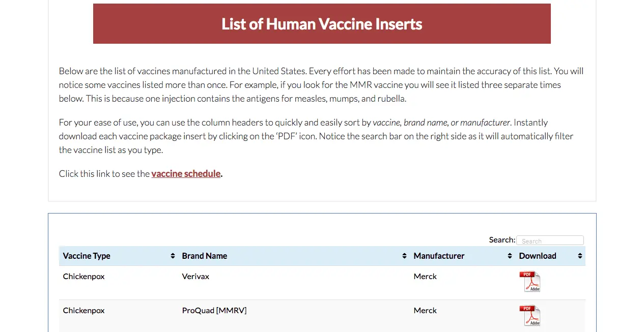Download the ProQuad [MMRV] PDF insert
644x332 pixels.
529,316
